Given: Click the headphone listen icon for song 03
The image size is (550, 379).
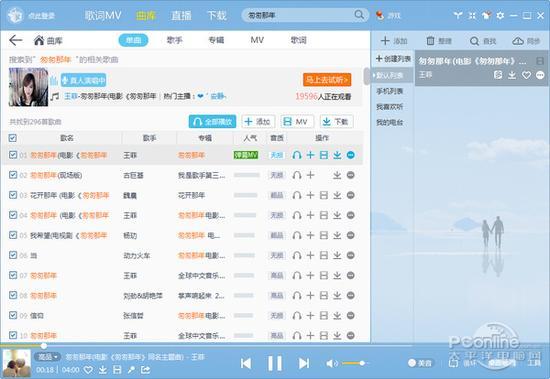Looking at the screenshot, I should 297,195.
